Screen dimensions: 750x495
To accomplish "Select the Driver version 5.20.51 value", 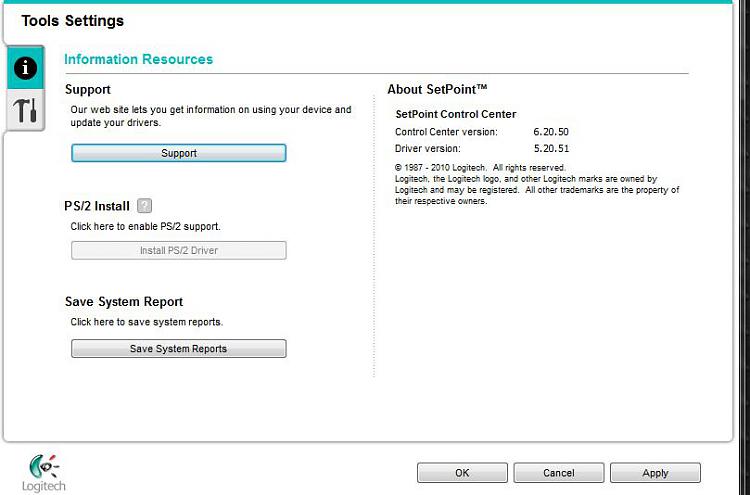I will 551,148.
